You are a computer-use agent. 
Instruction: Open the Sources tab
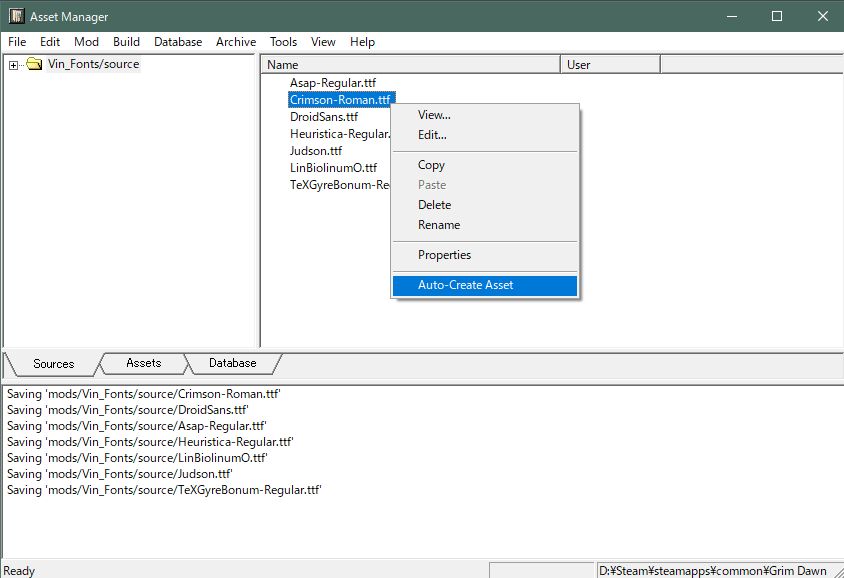53,364
